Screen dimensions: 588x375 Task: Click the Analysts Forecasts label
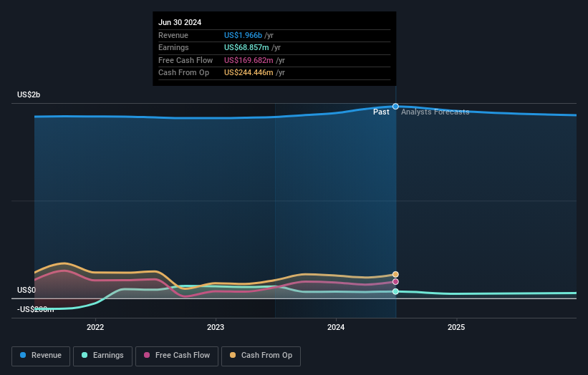[435, 112]
